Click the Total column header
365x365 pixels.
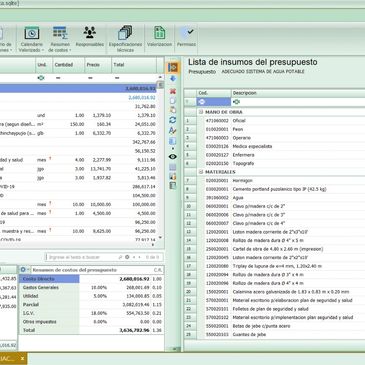point(134,65)
